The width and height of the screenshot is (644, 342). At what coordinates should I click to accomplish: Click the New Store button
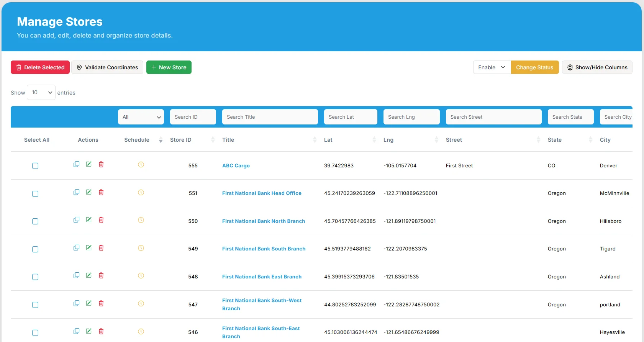pos(169,67)
